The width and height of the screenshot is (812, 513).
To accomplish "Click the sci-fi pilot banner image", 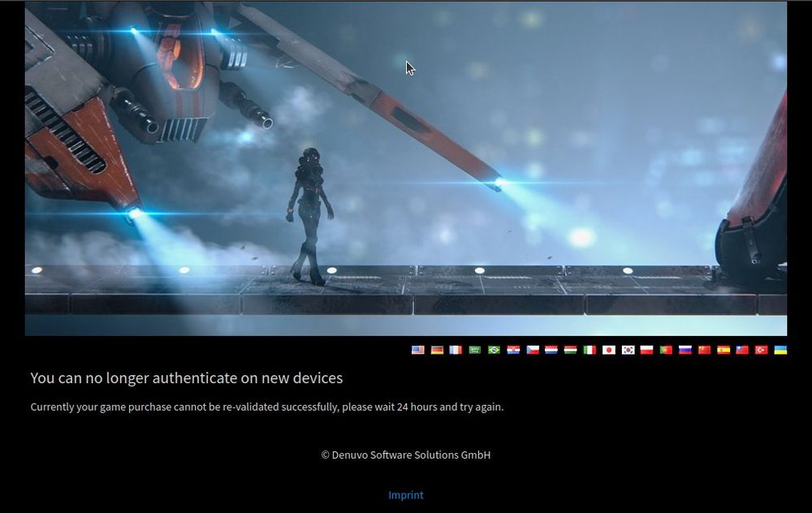I will tap(406, 168).
